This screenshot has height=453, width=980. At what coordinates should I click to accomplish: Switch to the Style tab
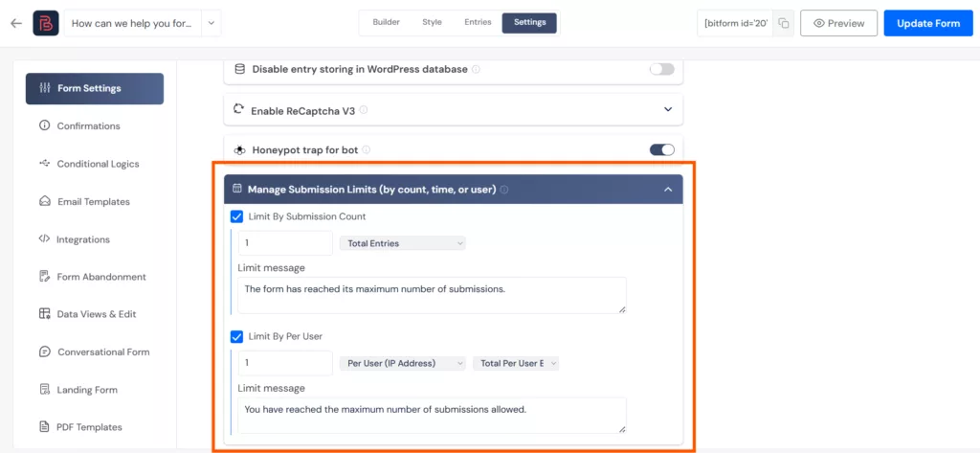click(x=432, y=23)
